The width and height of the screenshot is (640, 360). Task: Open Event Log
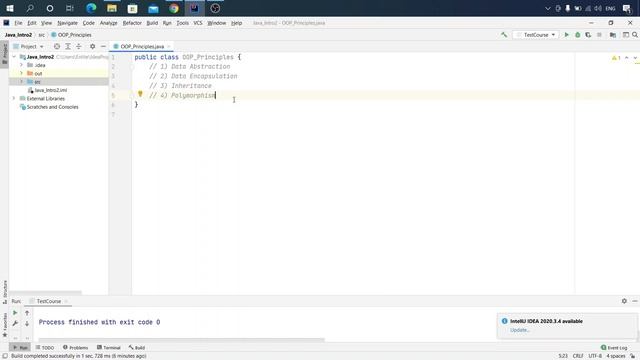(x=614, y=348)
